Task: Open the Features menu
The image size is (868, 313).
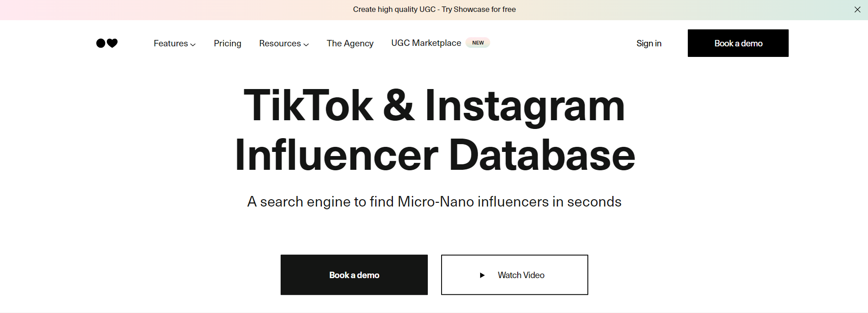Action: click(171, 43)
